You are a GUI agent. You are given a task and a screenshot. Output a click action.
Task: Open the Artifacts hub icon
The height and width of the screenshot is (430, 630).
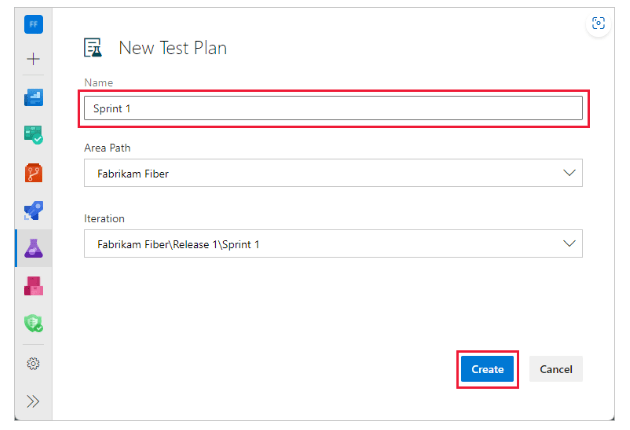(x=33, y=287)
